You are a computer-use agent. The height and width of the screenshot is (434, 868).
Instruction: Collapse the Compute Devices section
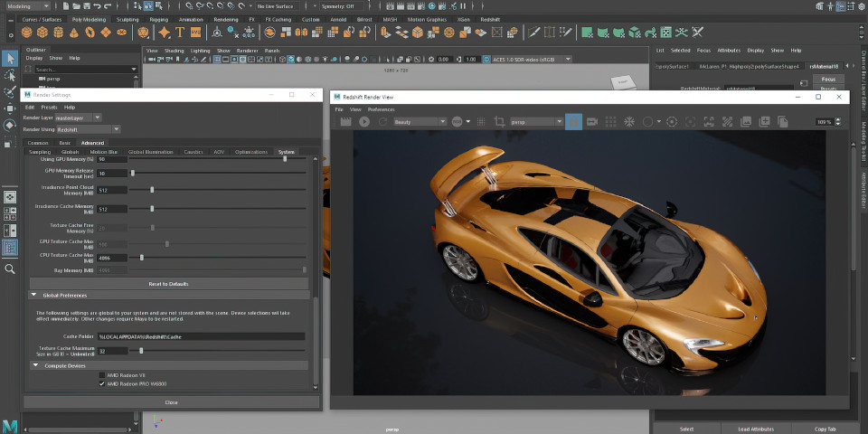(x=36, y=365)
